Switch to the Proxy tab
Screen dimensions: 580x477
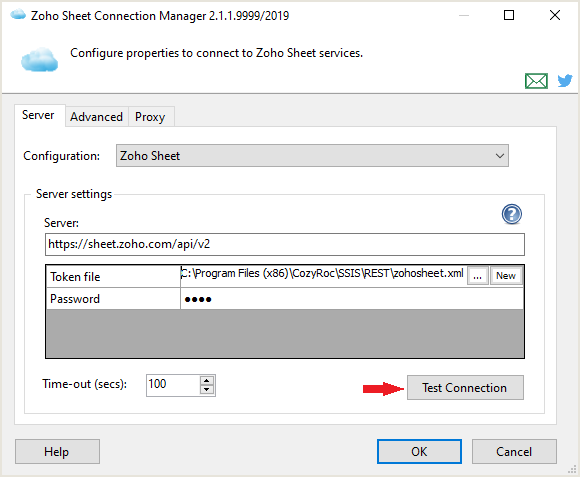pyautogui.click(x=150, y=117)
